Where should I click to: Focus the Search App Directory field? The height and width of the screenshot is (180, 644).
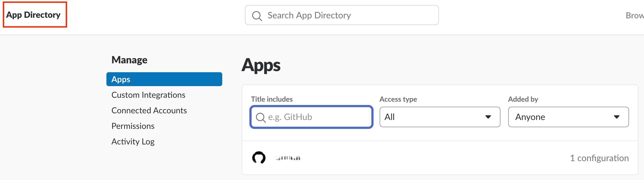click(346, 15)
